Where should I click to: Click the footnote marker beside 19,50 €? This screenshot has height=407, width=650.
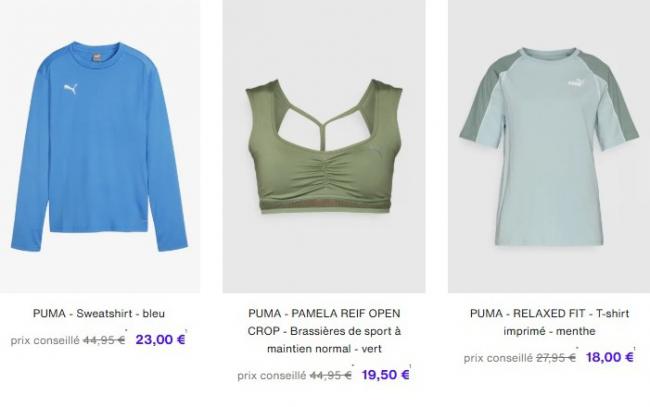point(410,366)
